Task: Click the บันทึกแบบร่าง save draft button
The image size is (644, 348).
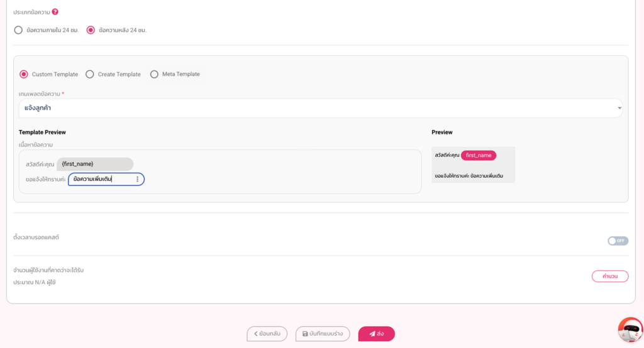Action: (x=323, y=334)
